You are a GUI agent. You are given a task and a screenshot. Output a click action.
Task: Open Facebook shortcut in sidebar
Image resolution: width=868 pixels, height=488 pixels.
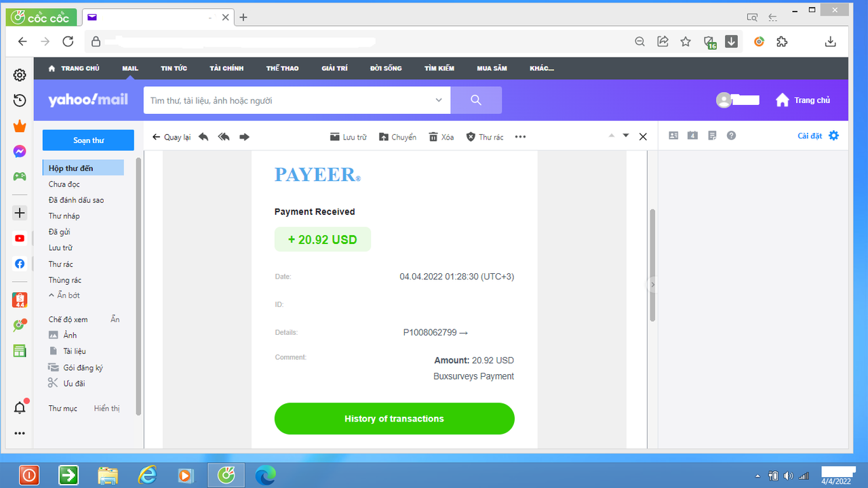tap(20, 264)
